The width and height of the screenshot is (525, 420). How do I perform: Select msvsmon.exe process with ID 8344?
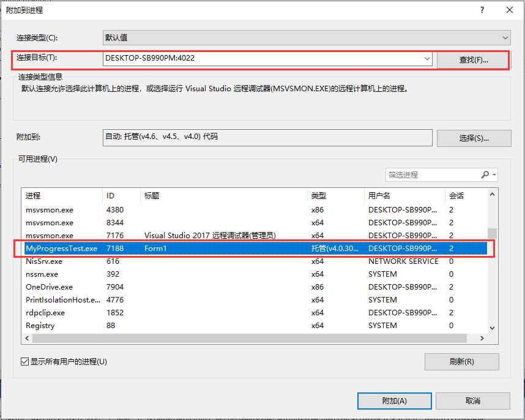pos(255,223)
